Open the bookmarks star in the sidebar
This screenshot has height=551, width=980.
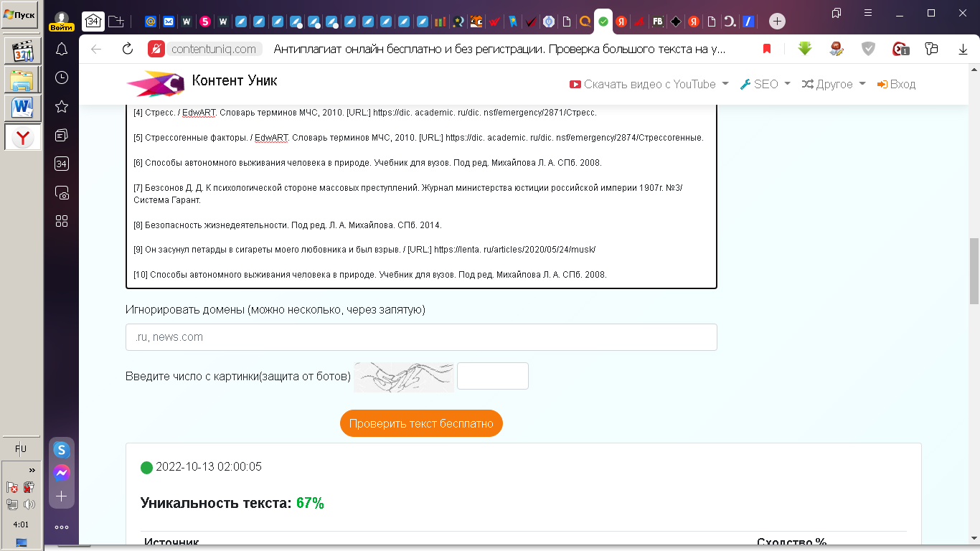click(62, 106)
